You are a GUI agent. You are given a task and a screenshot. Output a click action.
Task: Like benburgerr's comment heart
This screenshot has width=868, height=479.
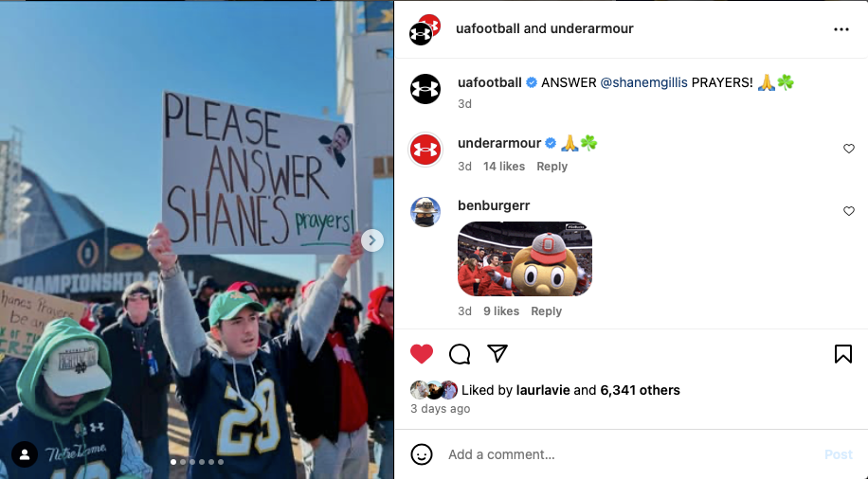pyautogui.click(x=849, y=211)
